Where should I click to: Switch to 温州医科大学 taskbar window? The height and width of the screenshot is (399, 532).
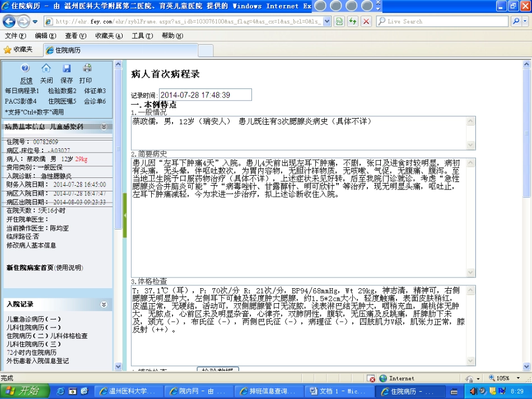pyautogui.click(x=129, y=391)
